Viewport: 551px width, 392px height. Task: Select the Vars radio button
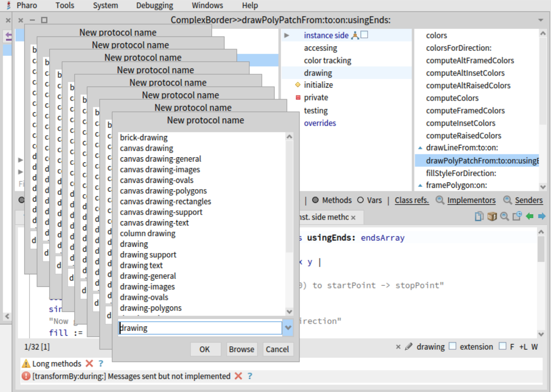tap(361, 200)
